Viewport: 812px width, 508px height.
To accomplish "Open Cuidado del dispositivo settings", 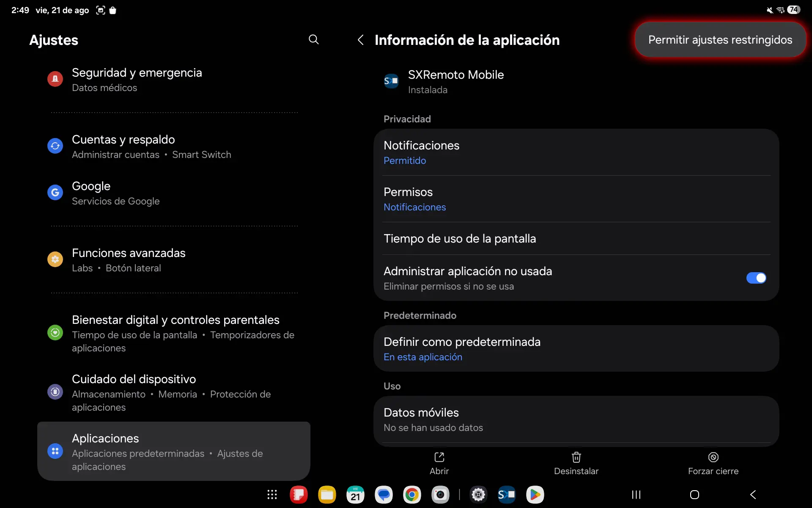I will [x=174, y=392].
